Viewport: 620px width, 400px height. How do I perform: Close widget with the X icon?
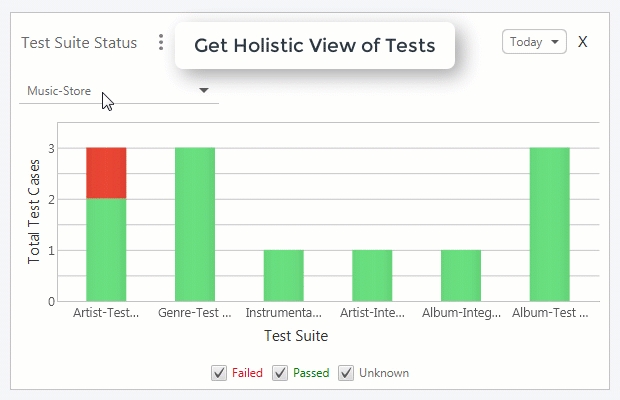583,42
